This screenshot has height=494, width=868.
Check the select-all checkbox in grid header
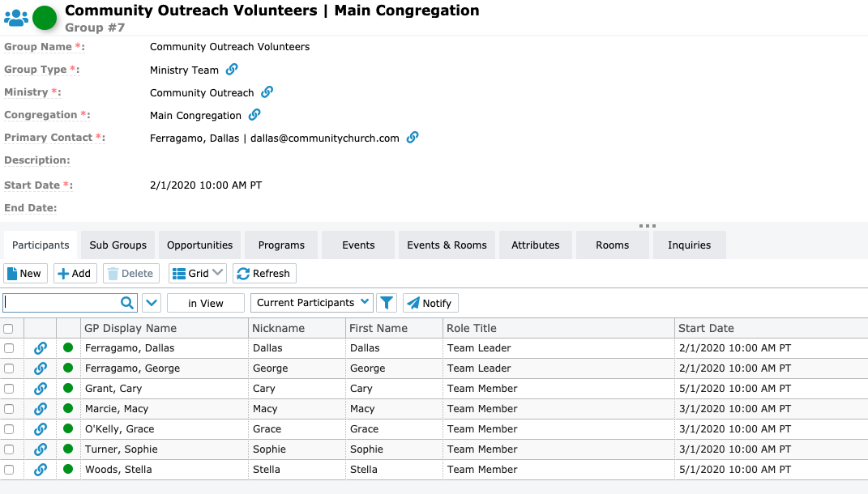(x=10, y=327)
